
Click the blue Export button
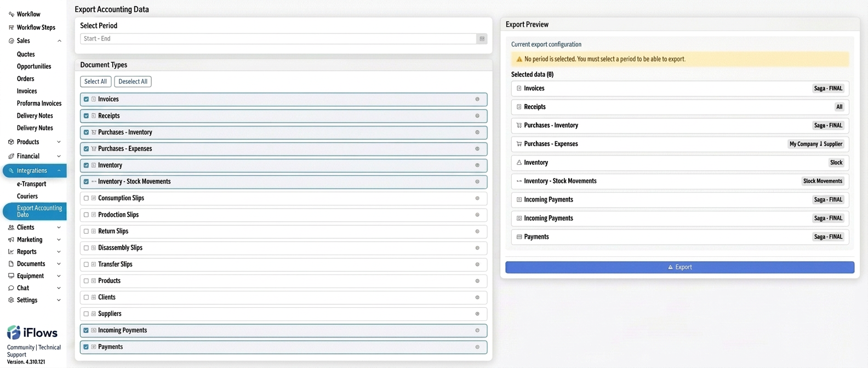[679, 267]
